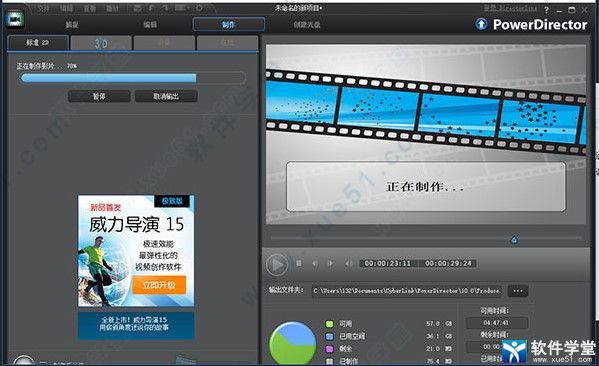Click the 立即升级 orange upgrade button

tap(159, 285)
